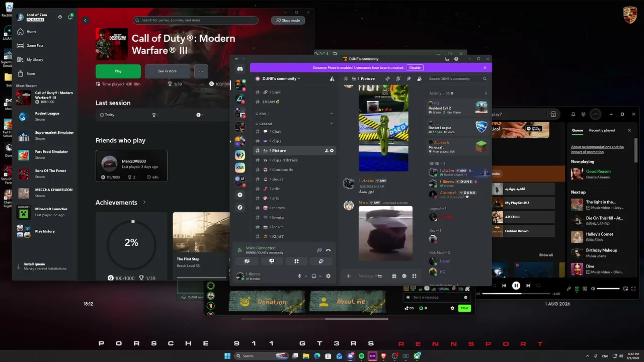Screen dimensions: 644x362
Task: Open more options ellipsis in Xbox app
Action: (201, 71)
